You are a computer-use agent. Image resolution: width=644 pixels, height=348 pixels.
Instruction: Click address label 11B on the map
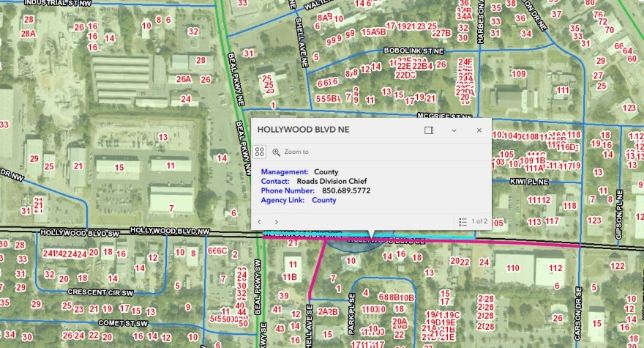(290, 277)
